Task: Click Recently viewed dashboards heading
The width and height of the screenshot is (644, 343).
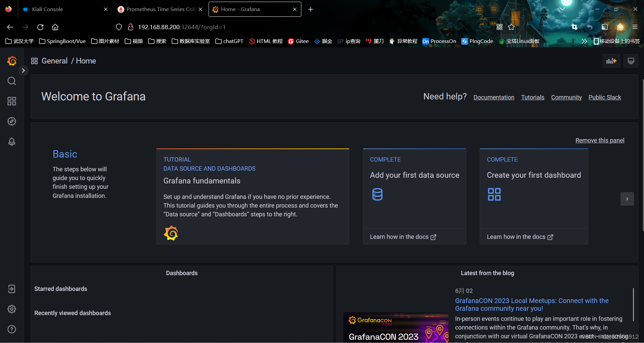Action: 73,313
